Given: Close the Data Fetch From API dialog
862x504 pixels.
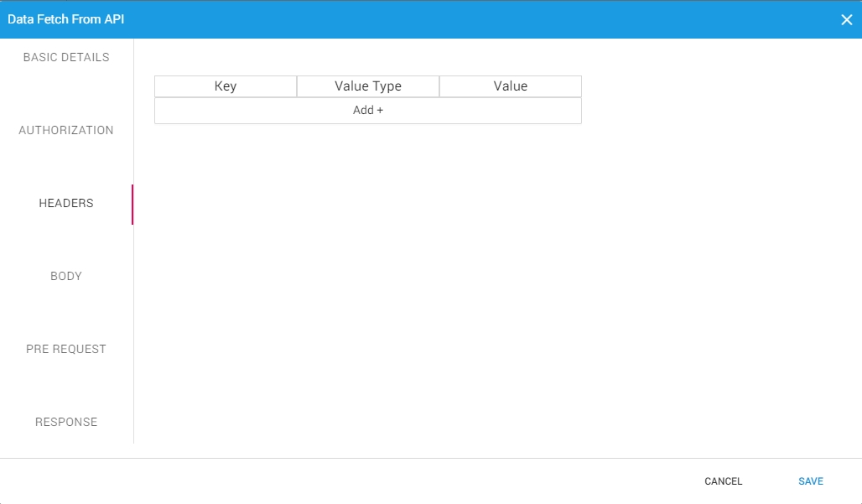Looking at the screenshot, I should 846,19.
